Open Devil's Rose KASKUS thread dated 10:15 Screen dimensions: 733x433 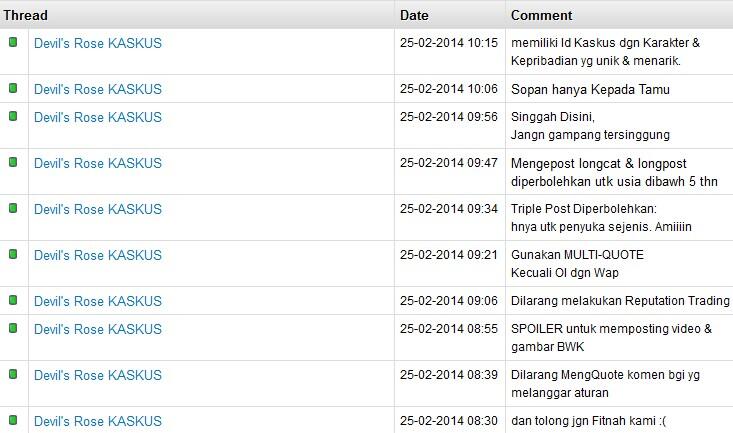[x=97, y=43]
